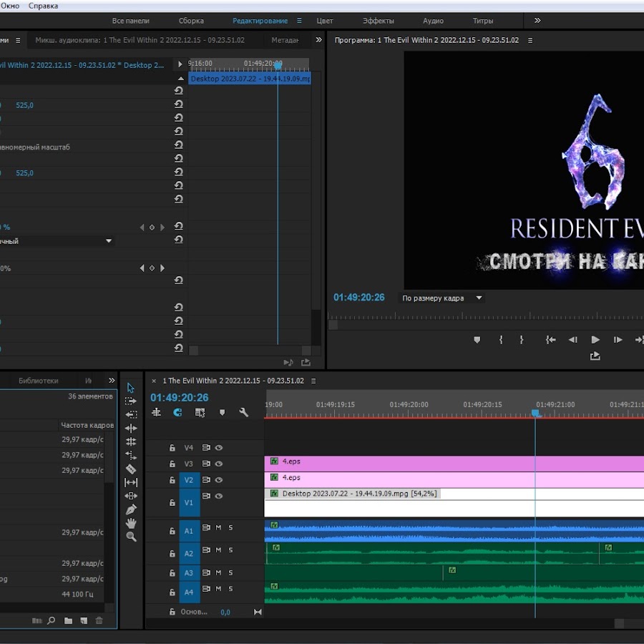644x644 pixels.
Task: Create a new bin in Project panel
Action: pos(68,620)
